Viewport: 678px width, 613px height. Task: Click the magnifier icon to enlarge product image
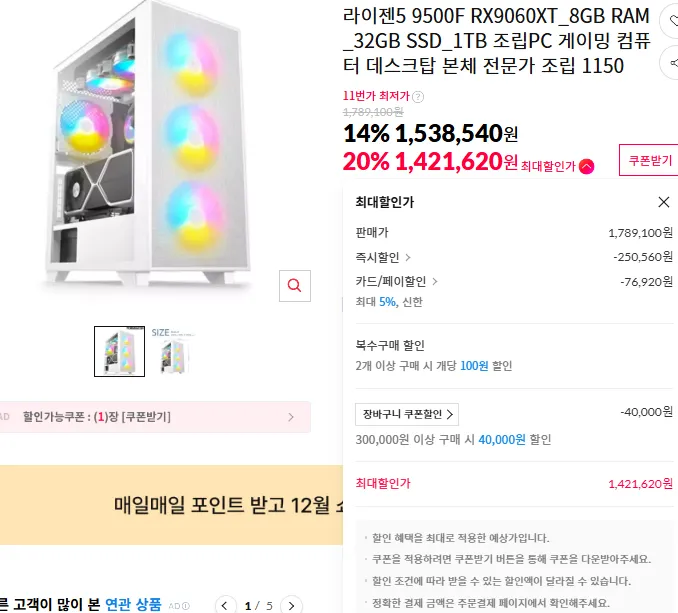coord(293,285)
